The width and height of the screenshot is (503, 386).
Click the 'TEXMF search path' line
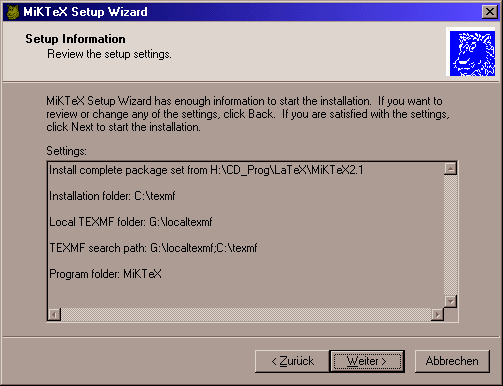(x=153, y=248)
